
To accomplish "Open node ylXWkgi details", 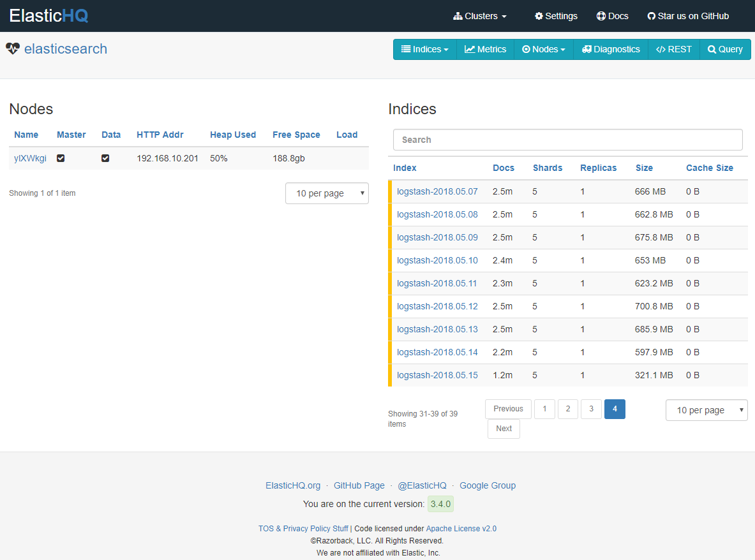I will 31,158.
